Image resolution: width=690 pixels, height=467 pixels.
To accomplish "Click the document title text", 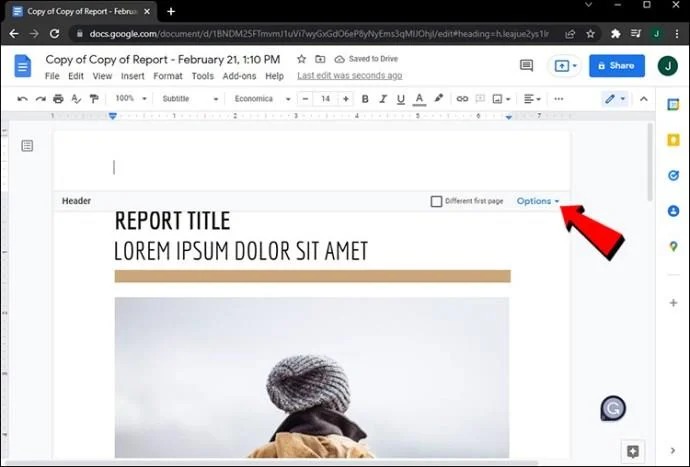I will (x=163, y=59).
